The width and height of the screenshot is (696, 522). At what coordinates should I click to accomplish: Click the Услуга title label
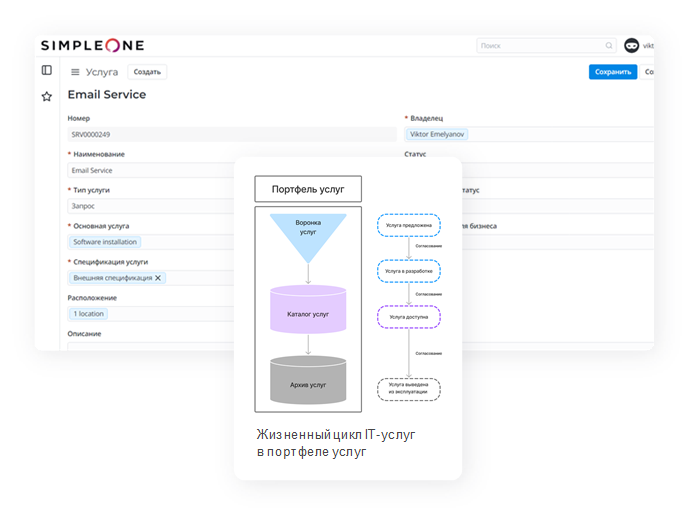coord(102,72)
